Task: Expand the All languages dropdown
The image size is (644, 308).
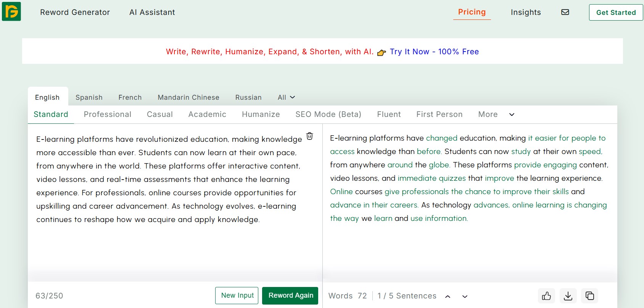Action: (286, 97)
